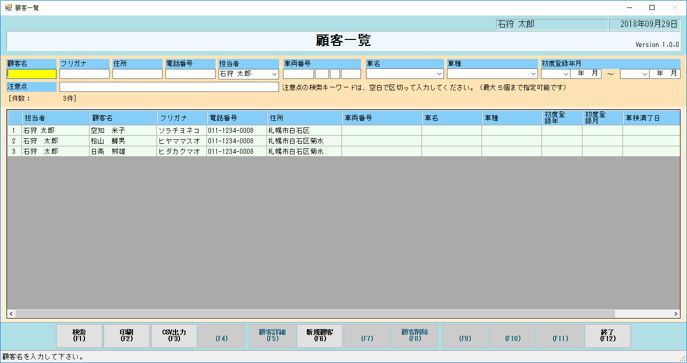Select row header number 2 in the table

click(x=14, y=141)
